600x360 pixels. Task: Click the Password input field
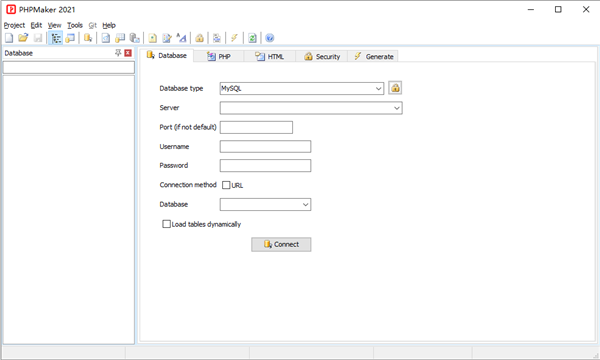tap(266, 166)
